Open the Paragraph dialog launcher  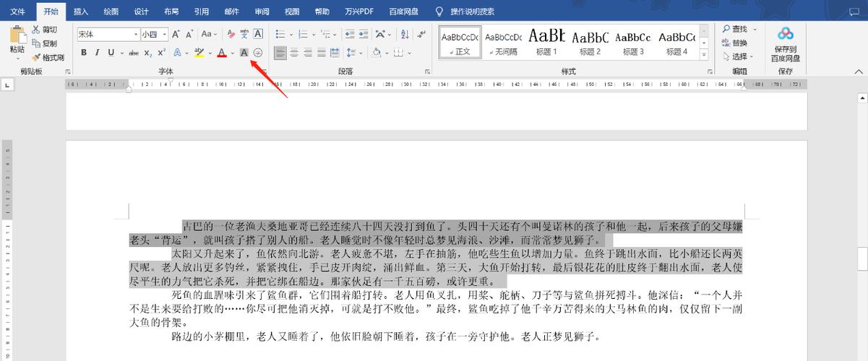(x=427, y=71)
